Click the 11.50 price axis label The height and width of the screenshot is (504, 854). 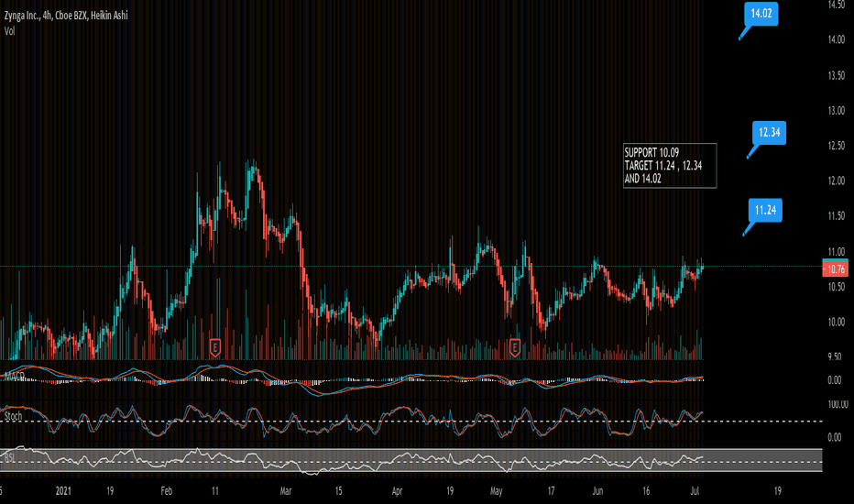[836, 216]
